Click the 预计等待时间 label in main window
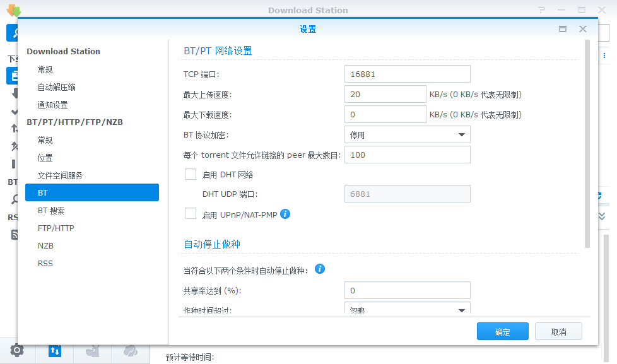The image size is (617, 364). pos(190,357)
